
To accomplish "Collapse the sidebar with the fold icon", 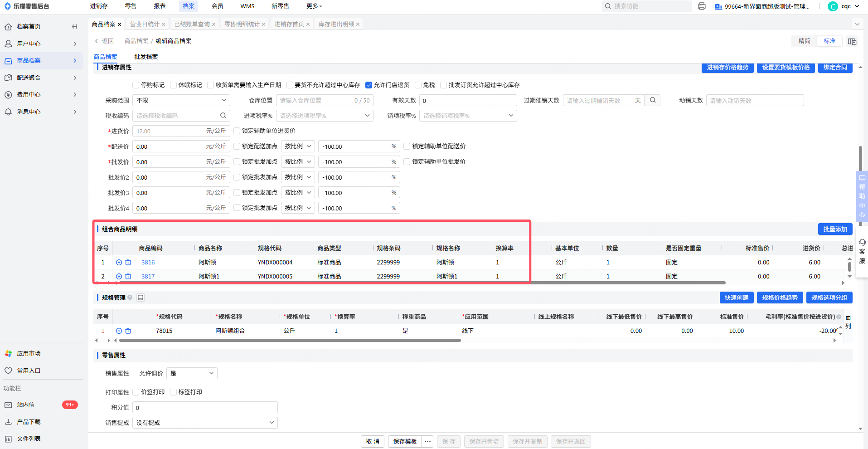I will [x=74, y=27].
